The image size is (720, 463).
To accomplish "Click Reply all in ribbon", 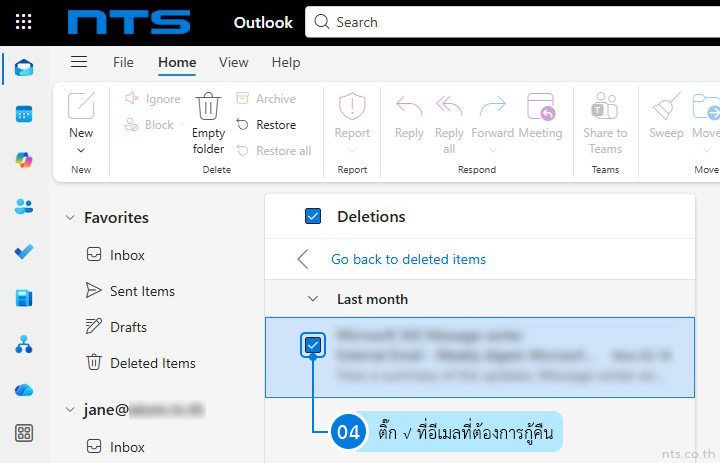I will 449,123.
